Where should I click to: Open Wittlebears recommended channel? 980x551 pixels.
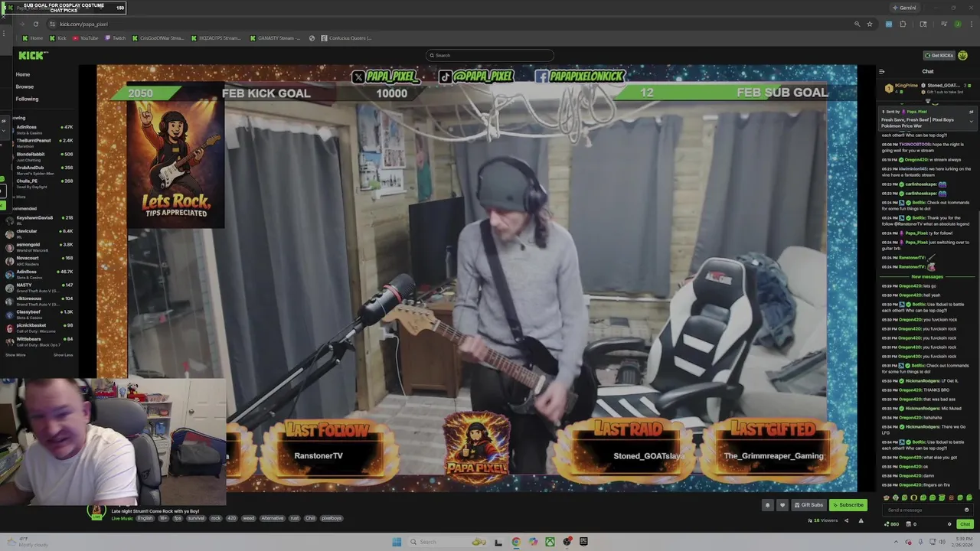pos(38,341)
